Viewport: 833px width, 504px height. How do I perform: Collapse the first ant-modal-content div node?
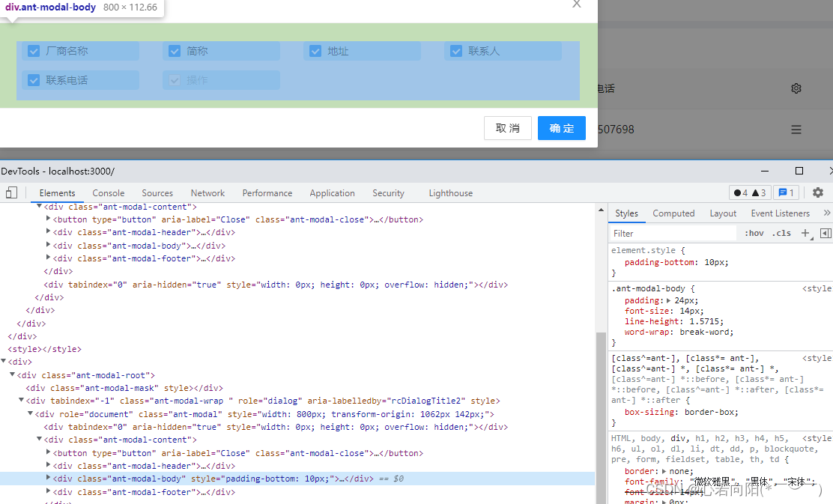(x=39, y=206)
